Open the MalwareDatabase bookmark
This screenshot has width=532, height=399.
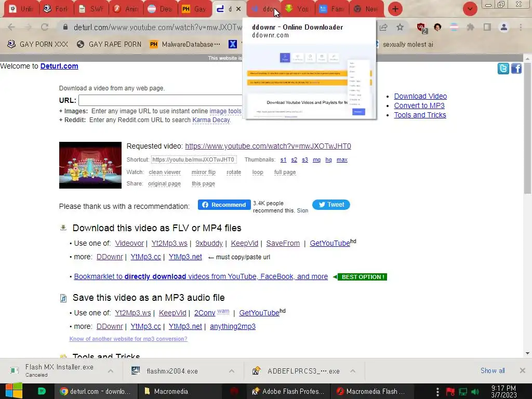tap(185, 44)
